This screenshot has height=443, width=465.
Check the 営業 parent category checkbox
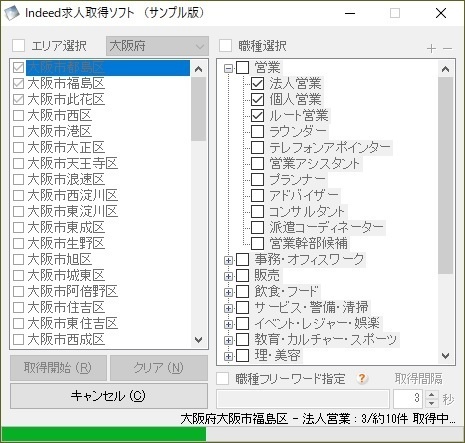242,68
